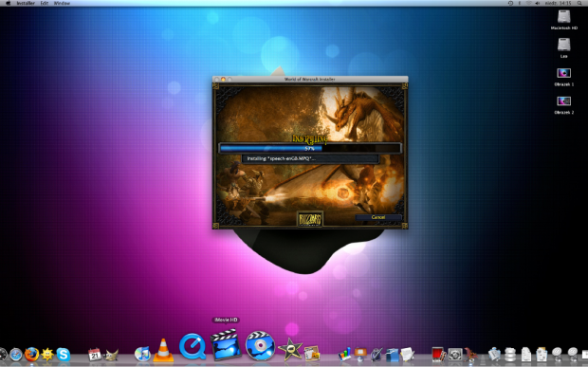The image size is (588, 367).
Task: Open VLC traffic cone icon
Action: [x=163, y=351]
